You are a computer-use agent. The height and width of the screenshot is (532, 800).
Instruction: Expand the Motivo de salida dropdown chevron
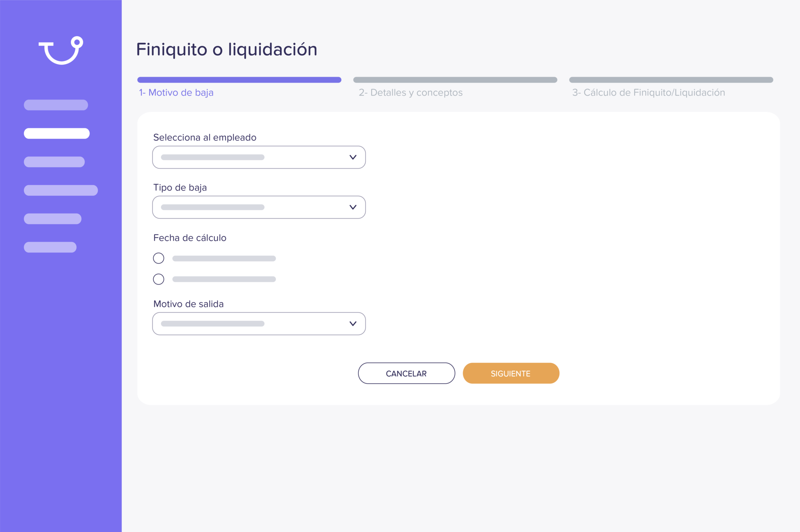(x=353, y=324)
